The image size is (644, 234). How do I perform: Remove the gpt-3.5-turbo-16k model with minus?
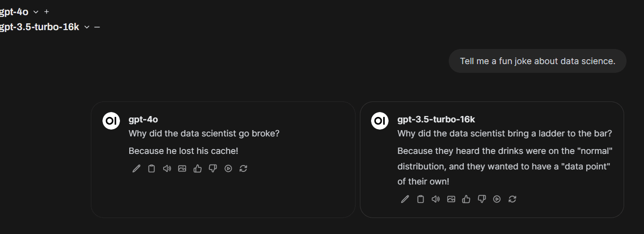click(97, 27)
